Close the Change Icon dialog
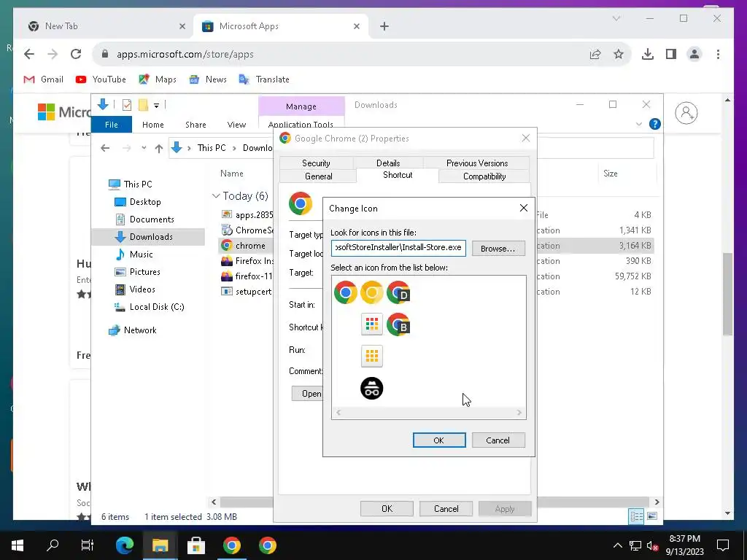Image resolution: width=747 pixels, height=560 pixels. pos(524,208)
